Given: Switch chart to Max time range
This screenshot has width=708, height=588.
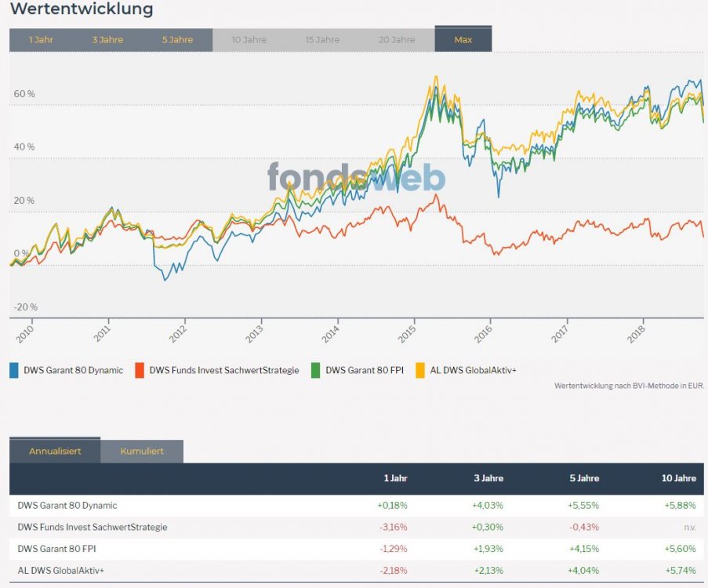Looking at the screenshot, I should click(463, 40).
